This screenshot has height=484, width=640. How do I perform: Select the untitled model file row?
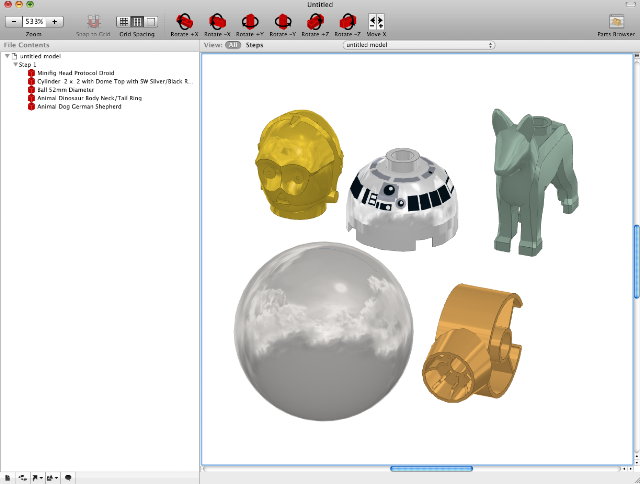tap(100, 56)
